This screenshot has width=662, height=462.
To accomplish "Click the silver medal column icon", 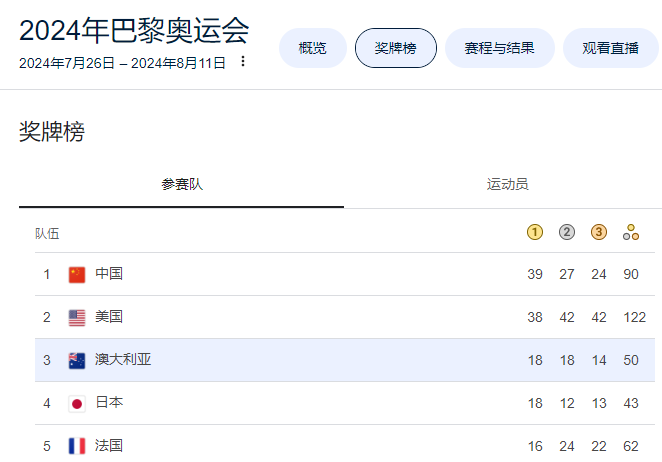I will pyautogui.click(x=567, y=232).
